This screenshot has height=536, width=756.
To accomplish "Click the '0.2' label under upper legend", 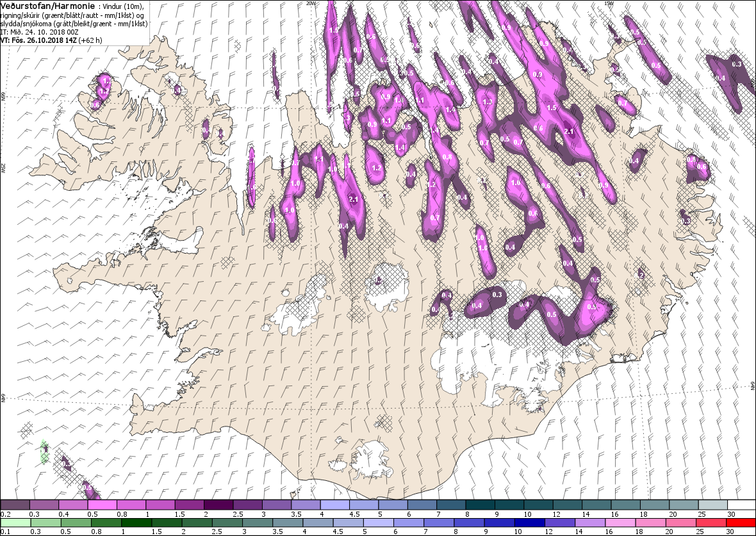I will pyautogui.click(x=5, y=514).
